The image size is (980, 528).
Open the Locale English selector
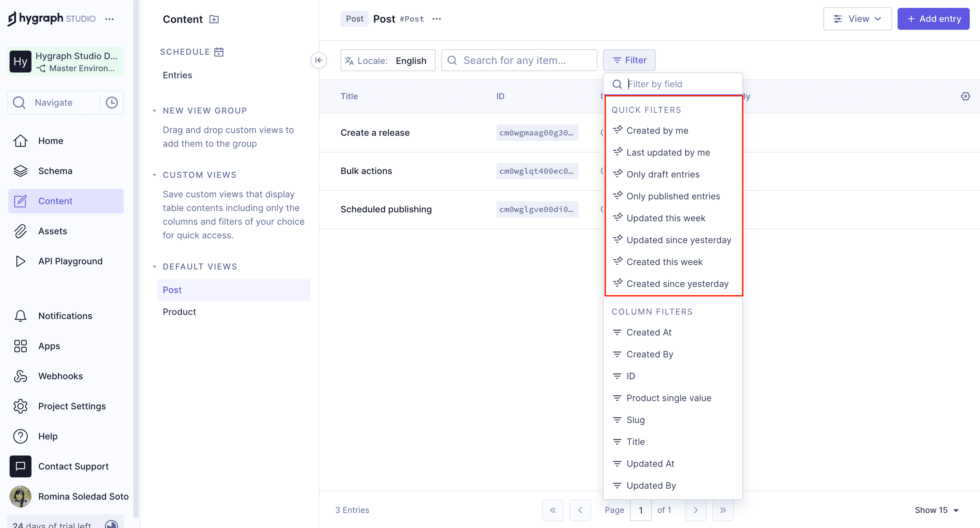point(387,61)
